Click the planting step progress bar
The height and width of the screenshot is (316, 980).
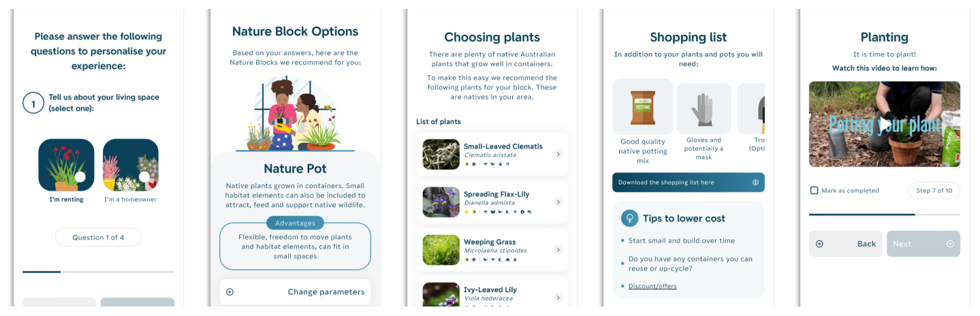(x=884, y=215)
